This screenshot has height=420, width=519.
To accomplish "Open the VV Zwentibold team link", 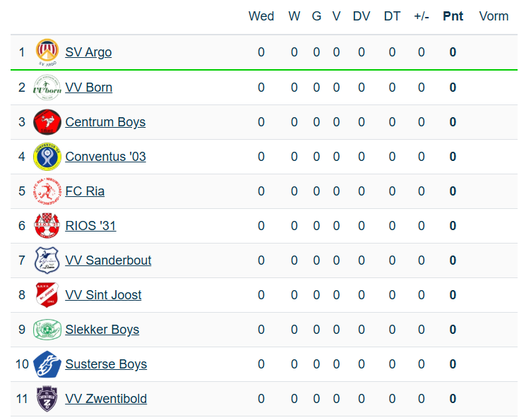I will (x=106, y=399).
